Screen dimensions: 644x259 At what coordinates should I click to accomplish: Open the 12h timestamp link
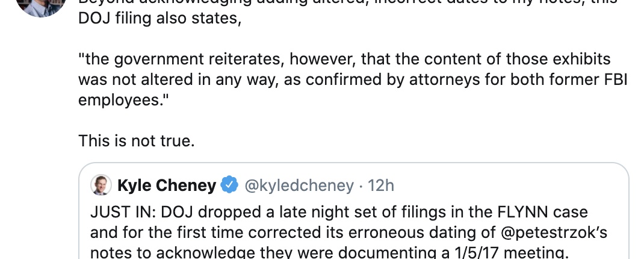click(x=381, y=186)
